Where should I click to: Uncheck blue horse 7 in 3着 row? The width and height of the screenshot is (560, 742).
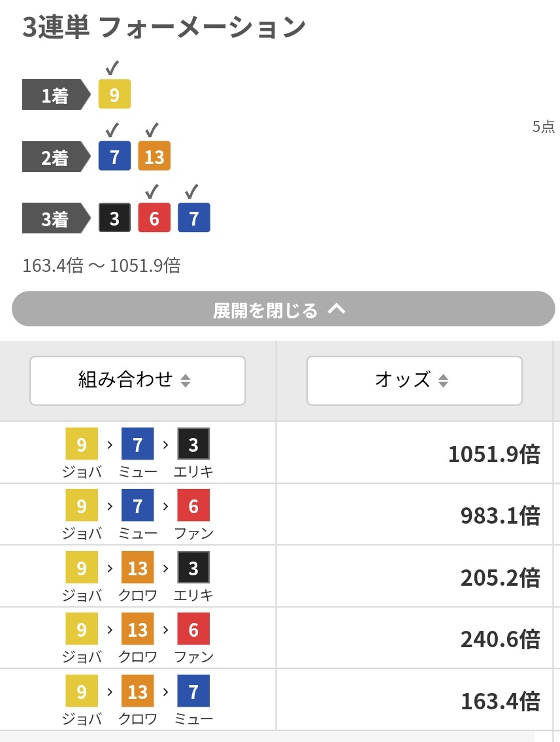coord(194,218)
